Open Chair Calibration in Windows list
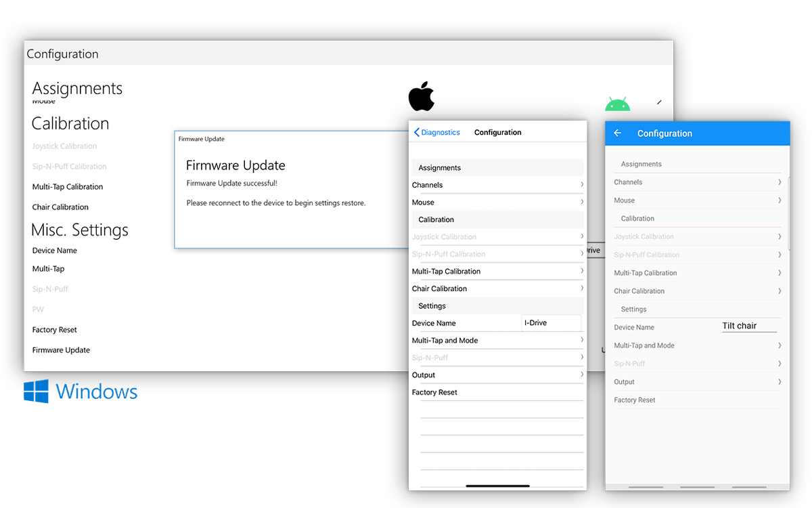The height and width of the screenshot is (508, 812). [x=60, y=207]
